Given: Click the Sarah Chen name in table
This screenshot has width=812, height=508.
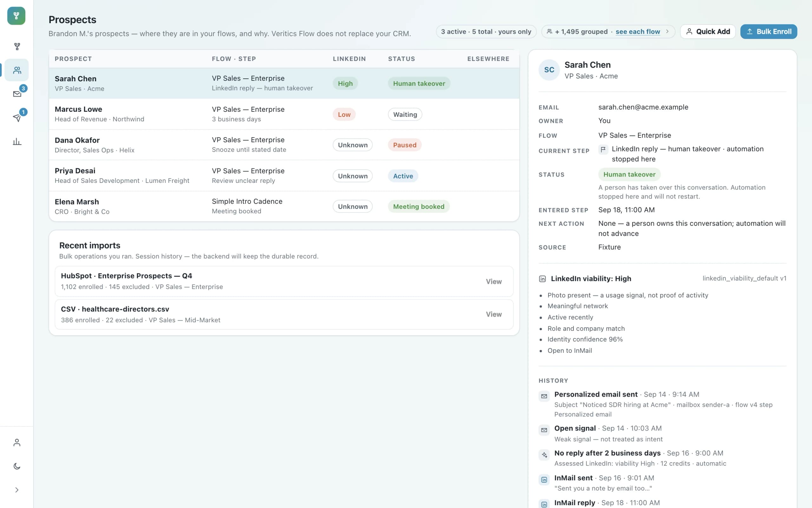Looking at the screenshot, I should point(75,79).
